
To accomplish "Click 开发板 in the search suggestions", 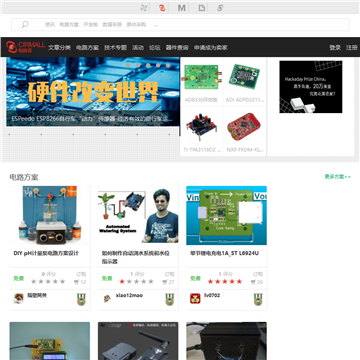I will 91,25.
